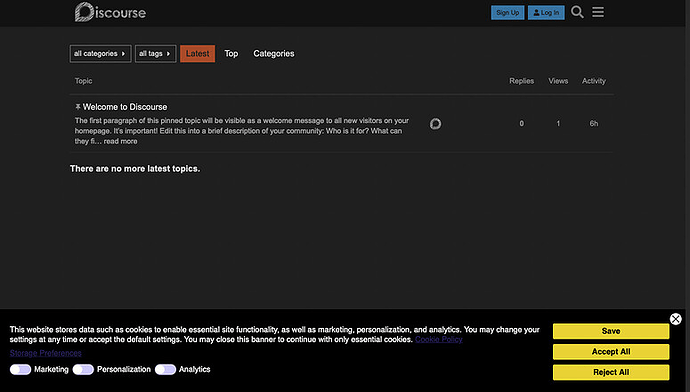Screen dimensions: 690x392
Task: Expand the all tags dropdown
Action: coord(155,54)
